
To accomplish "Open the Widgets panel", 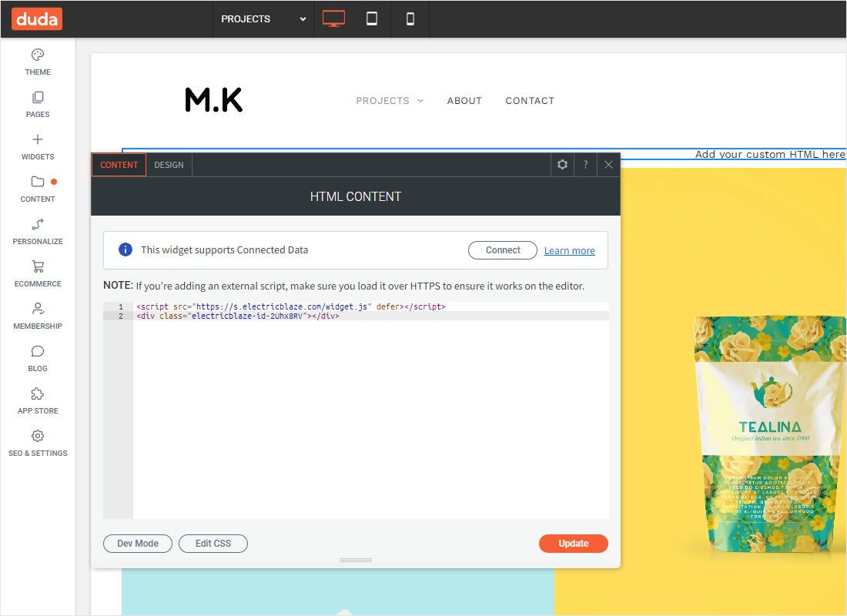I will click(38, 147).
